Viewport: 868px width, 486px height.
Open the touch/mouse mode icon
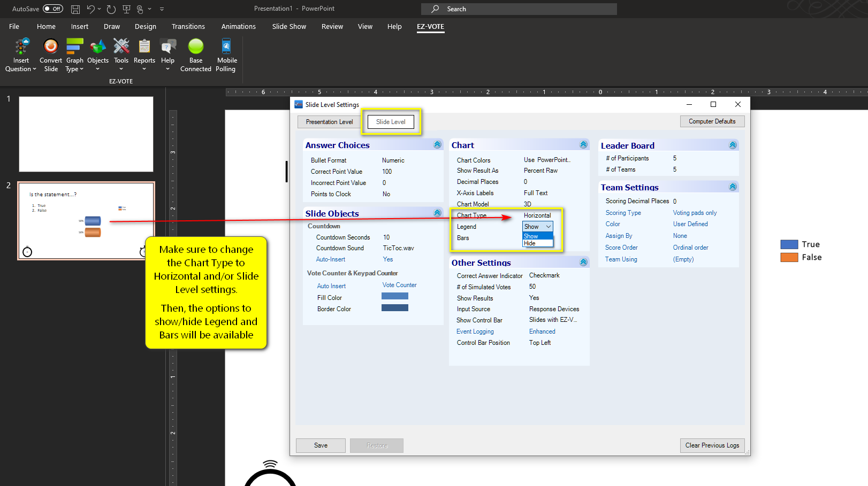click(140, 9)
